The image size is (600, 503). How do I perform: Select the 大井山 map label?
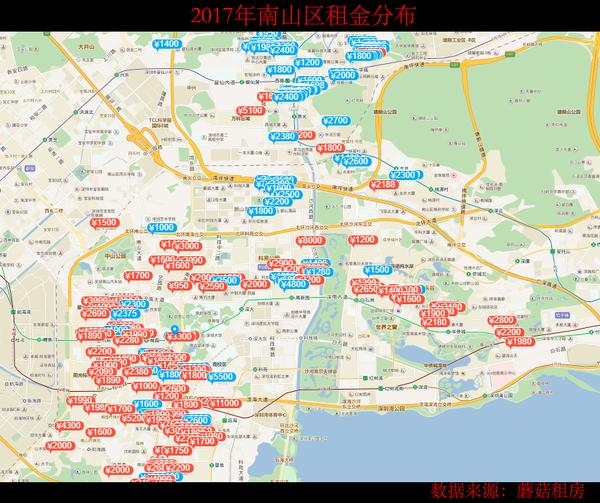click(x=86, y=47)
